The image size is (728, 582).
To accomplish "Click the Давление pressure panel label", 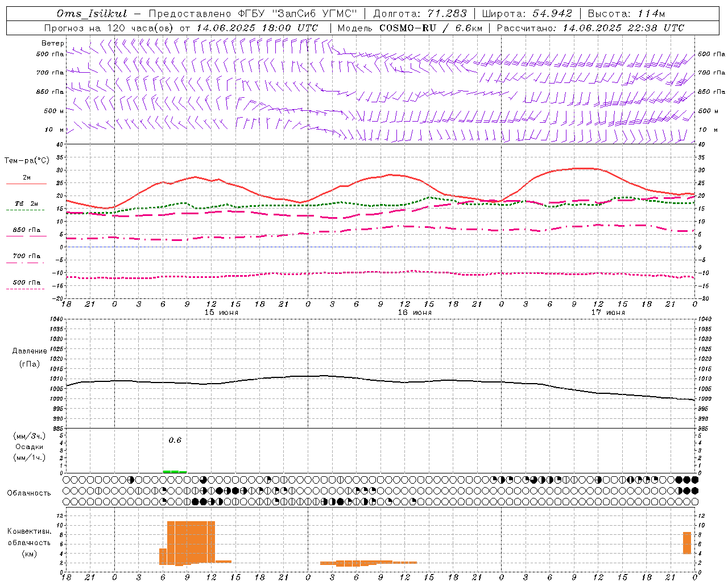I will click(30, 351).
